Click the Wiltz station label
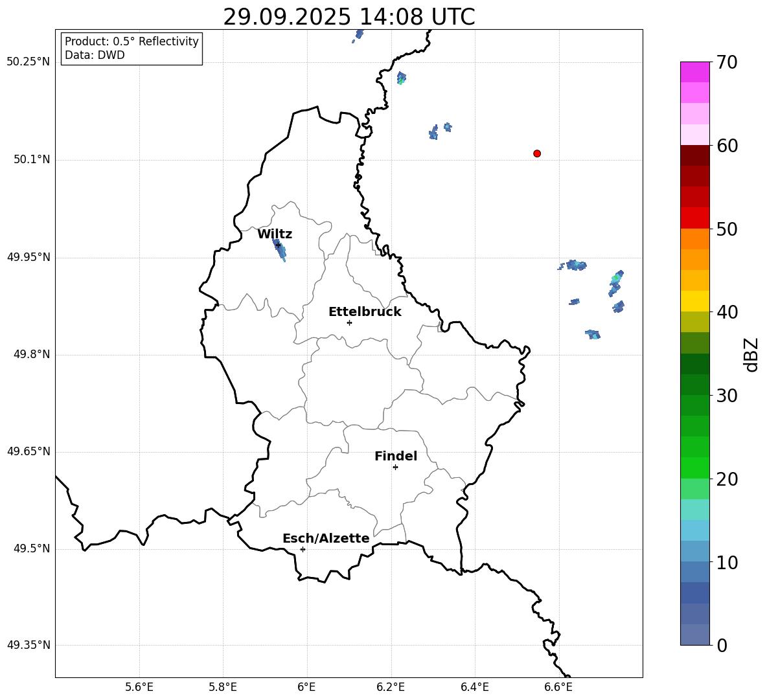Viewport: 767px width, 700px height. 275,234
